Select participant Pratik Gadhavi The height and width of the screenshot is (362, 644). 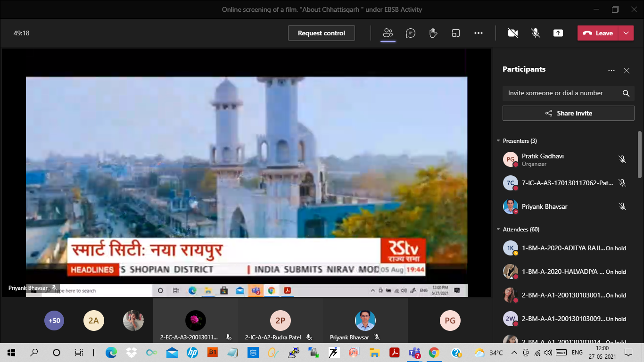click(565, 159)
